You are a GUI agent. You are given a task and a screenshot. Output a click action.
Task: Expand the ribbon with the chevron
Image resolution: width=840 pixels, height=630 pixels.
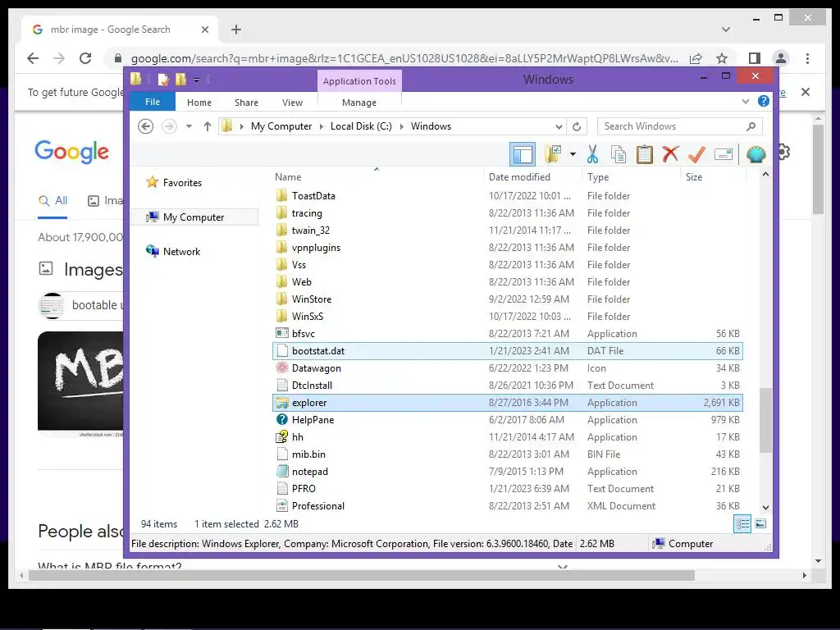(745, 101)
